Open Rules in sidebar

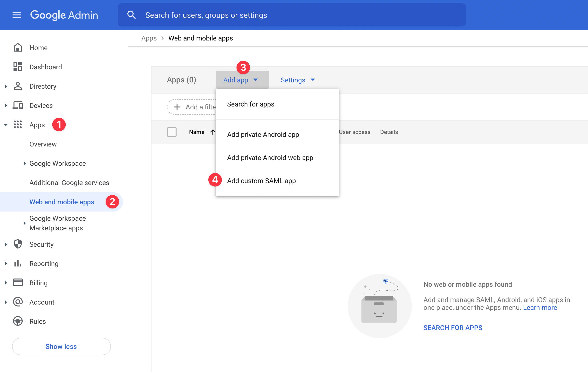(x=38, y=321)
